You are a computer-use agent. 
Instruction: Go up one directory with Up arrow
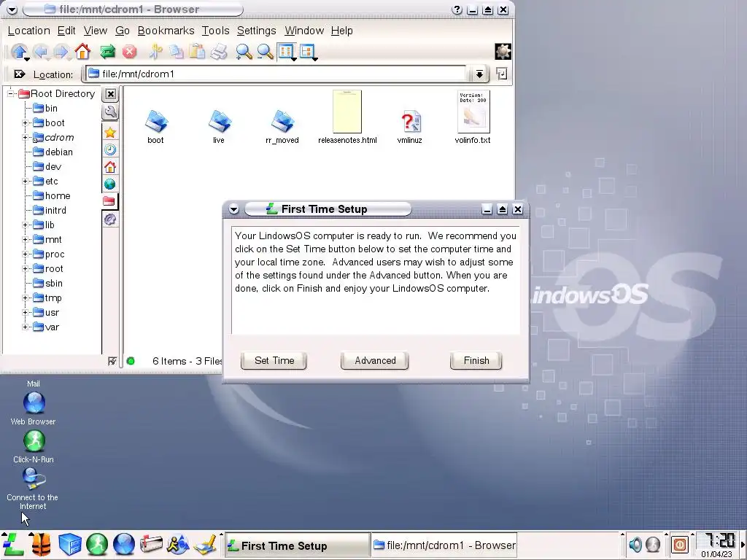point(19,52)
